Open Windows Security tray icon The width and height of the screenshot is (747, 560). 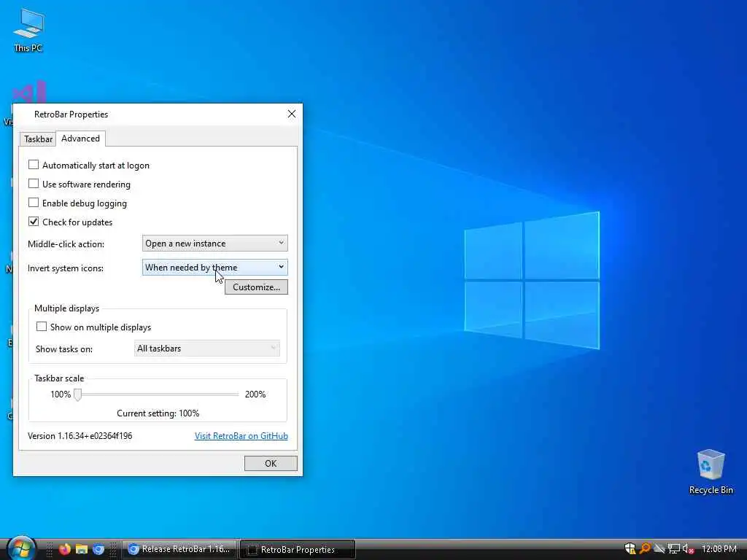pos(630,548)
